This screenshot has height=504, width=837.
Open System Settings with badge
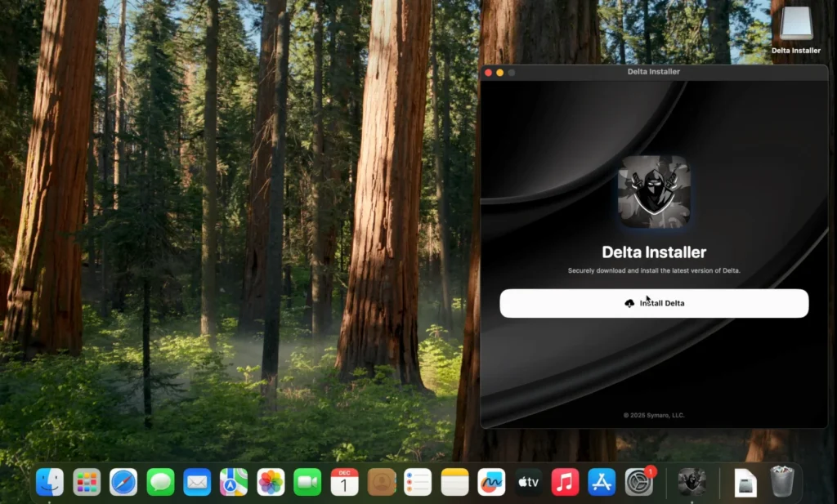tap(639, 482)
